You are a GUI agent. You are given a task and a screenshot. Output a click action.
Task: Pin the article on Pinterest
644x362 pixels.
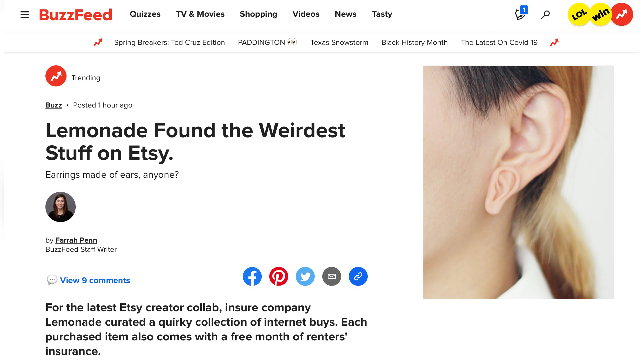coord(278,276)
